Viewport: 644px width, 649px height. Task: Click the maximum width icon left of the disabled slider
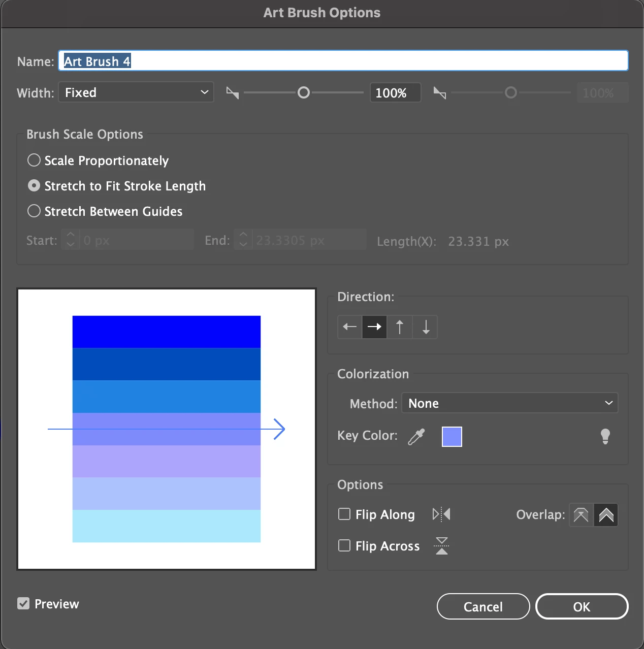[440, 93]
